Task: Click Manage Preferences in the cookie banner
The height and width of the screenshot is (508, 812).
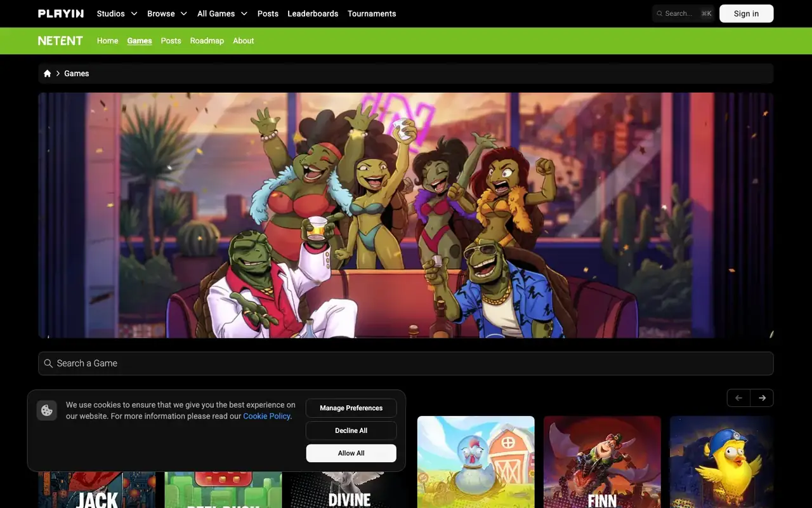Action: click(351, 408)
